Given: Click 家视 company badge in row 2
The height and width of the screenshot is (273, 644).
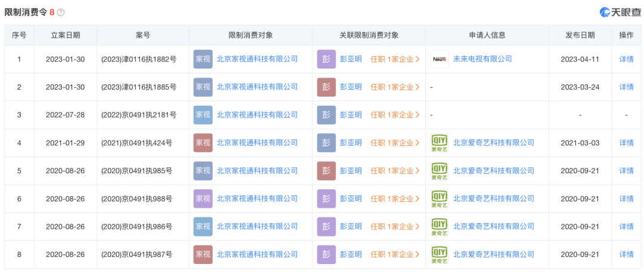Looking at the screenshot, I should (x=203, y=87).
